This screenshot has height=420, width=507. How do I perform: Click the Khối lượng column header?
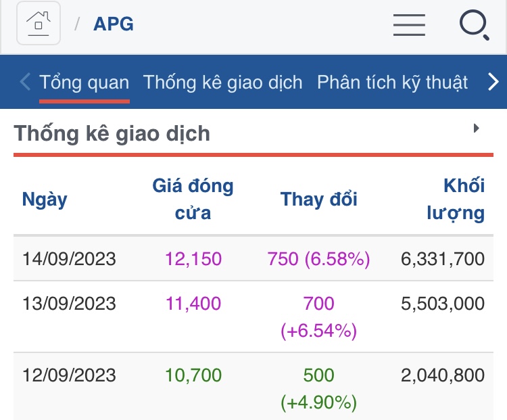click(456, 200)
